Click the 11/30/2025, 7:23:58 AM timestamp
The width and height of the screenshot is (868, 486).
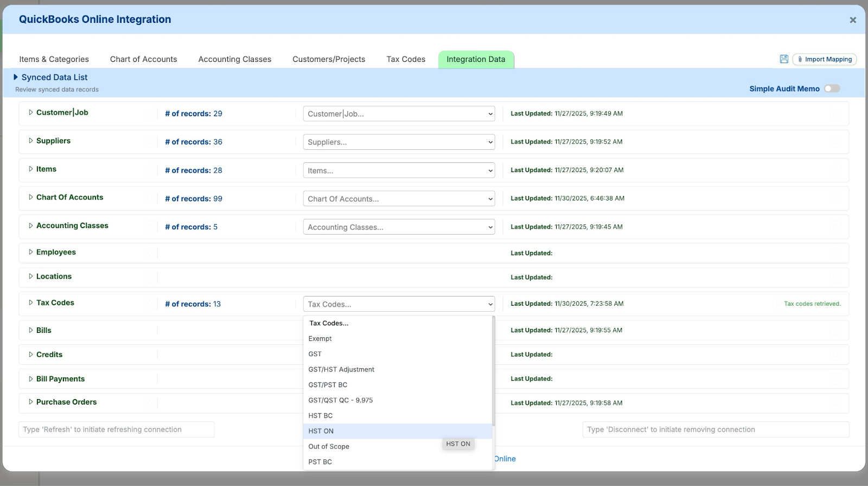coord(589,304)
